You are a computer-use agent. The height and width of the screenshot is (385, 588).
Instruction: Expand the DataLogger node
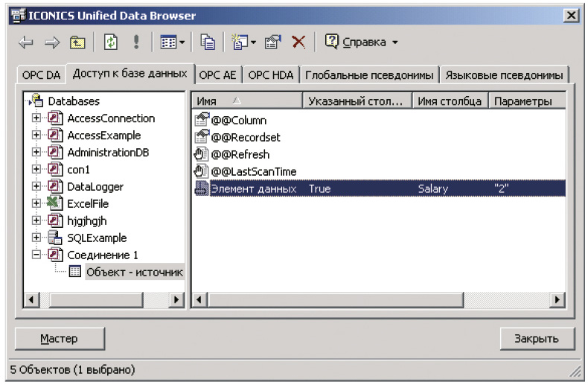tap(36, 186)
